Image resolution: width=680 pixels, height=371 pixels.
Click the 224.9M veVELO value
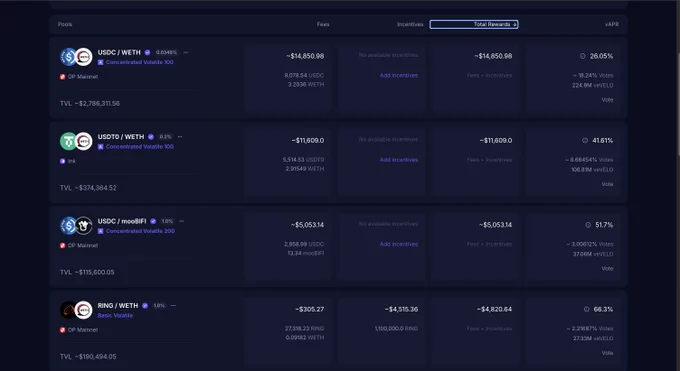pyautogui.click(x=593, y=85)
